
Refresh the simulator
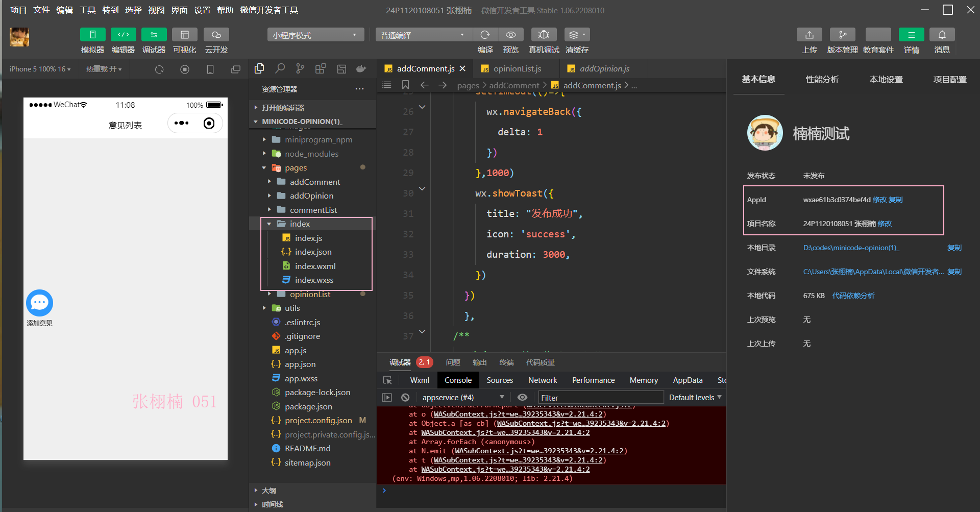coord(159,69)
